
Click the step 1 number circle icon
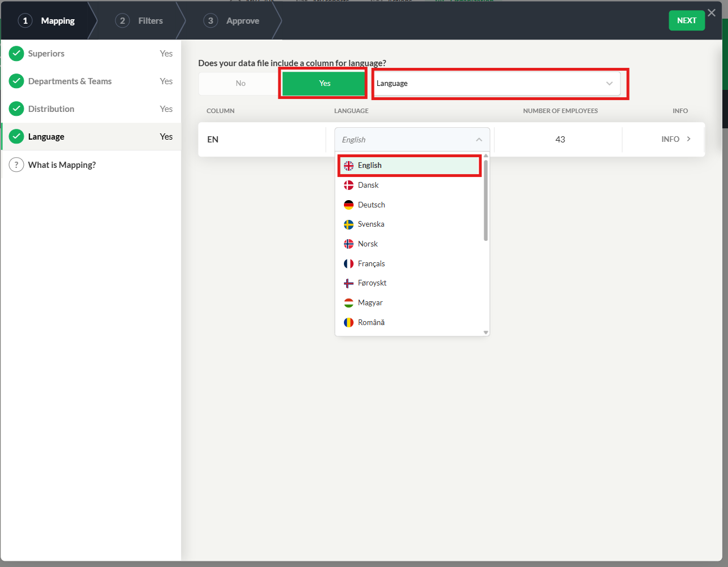coord(25,21)
